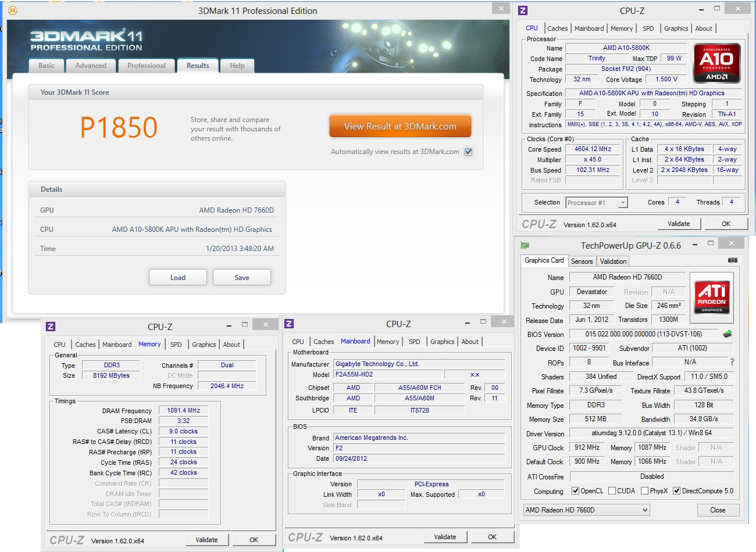
Task: Click OK in the CPU-Z Mainboard window
Action: [x=493, y=537]
